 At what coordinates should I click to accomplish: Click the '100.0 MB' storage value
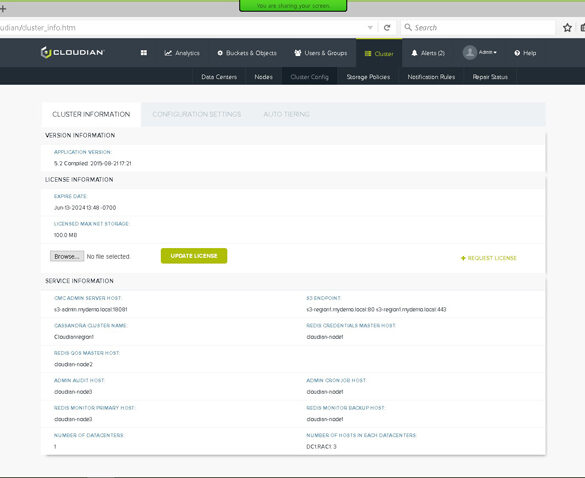[65, 235]
